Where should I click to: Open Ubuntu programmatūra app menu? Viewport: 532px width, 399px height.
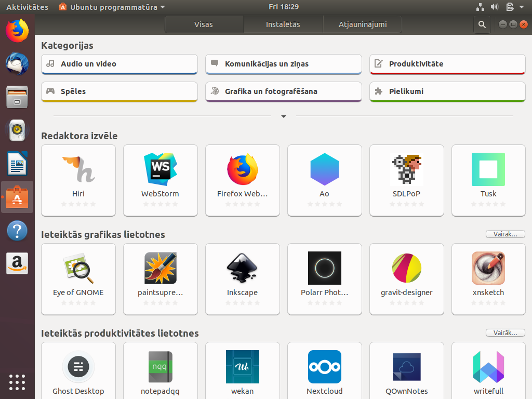click(112, 7)
